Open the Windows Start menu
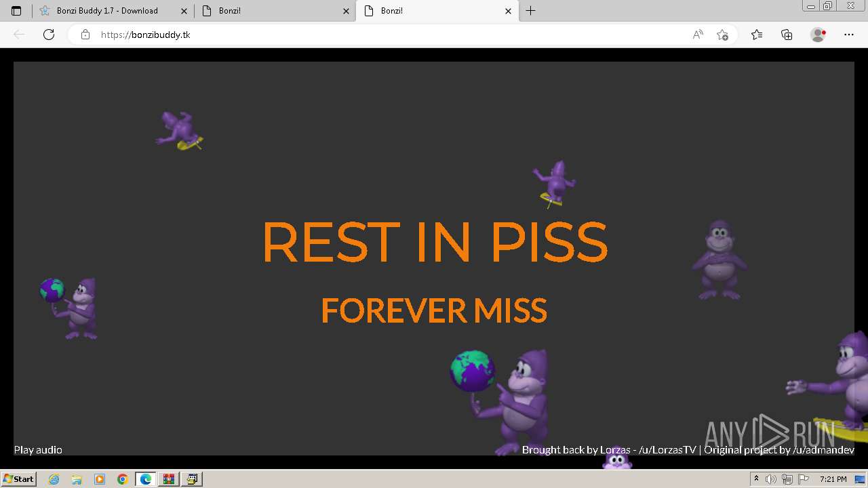The height and width of the screenshot is (488, 868). [18, 479]
